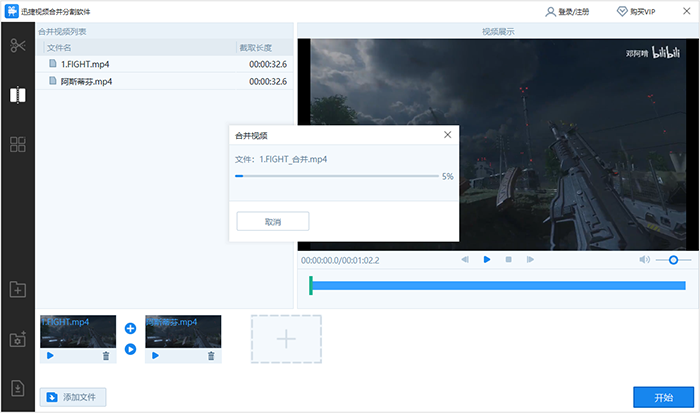700x413 pixels.
Task: Click the add folder sidebar icon
Action: tap(18, 289)
